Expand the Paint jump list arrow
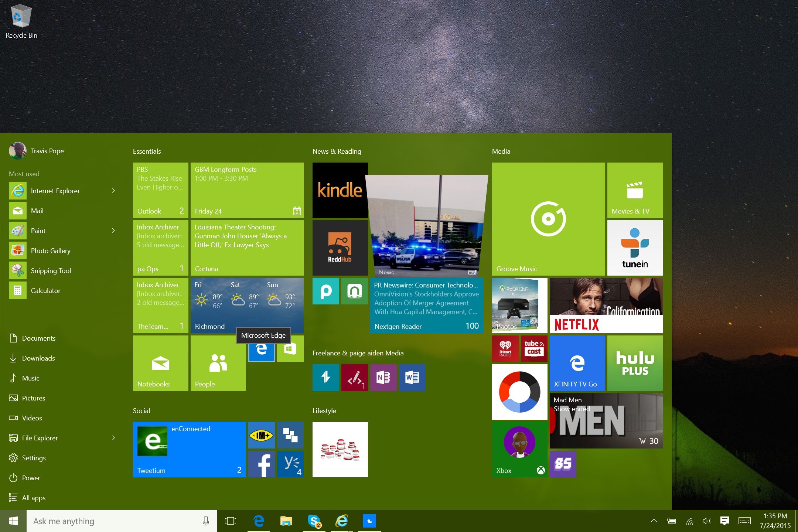Screen dimensions: 798x532 coord(113,231)
